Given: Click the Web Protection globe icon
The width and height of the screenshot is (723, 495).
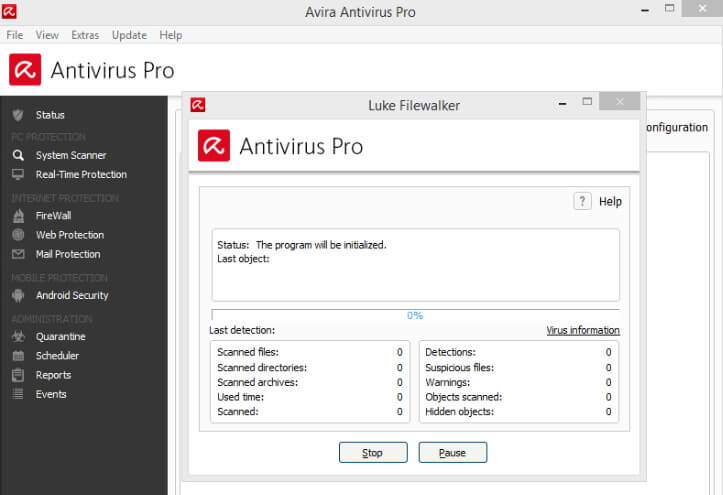Looking at the screenshot, I should (x=18, y=235).
